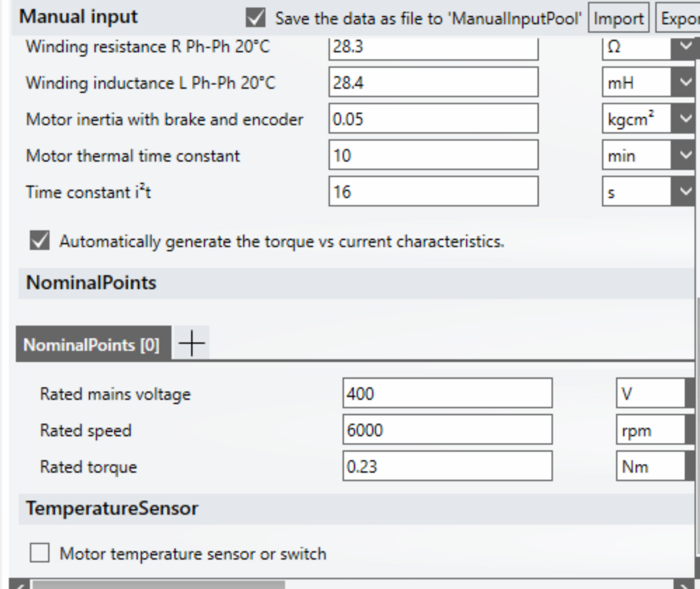Uncheck automatically generate torque vs current characteristics
Image resolution: width=700 pixels, height=589 pixels.
[40, 241]
